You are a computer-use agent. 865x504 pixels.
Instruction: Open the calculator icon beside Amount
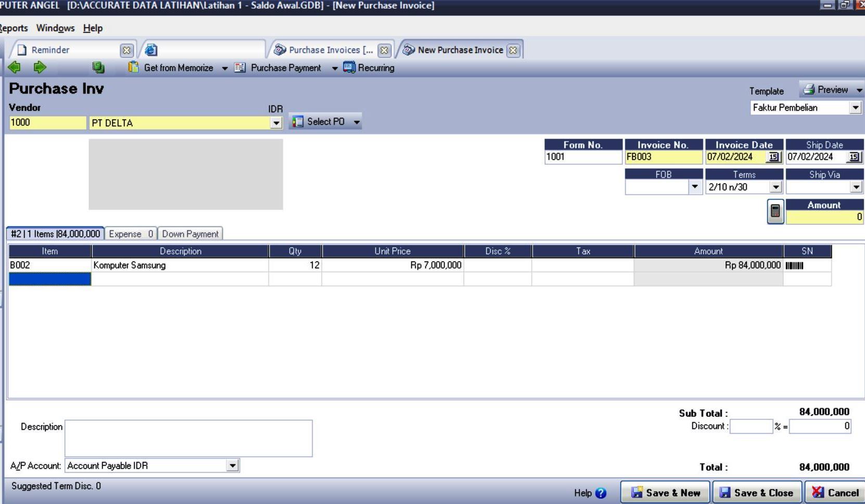click(x=775, y=212)
